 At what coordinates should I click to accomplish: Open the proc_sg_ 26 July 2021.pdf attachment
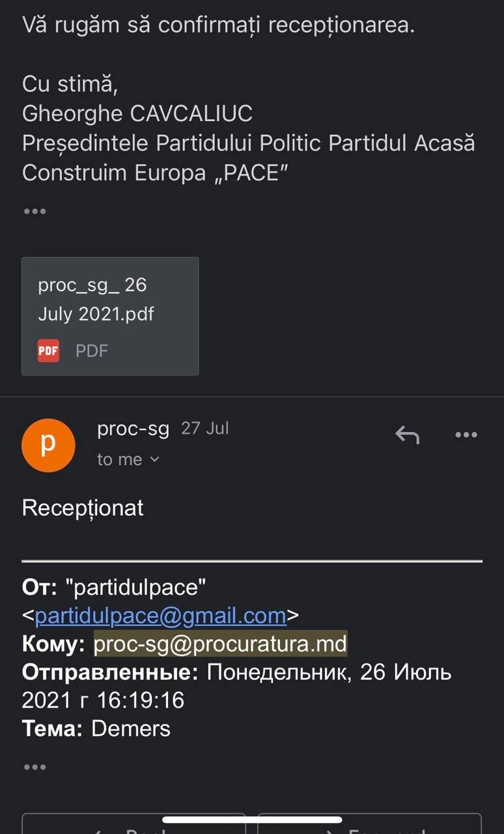click(110, 316)
